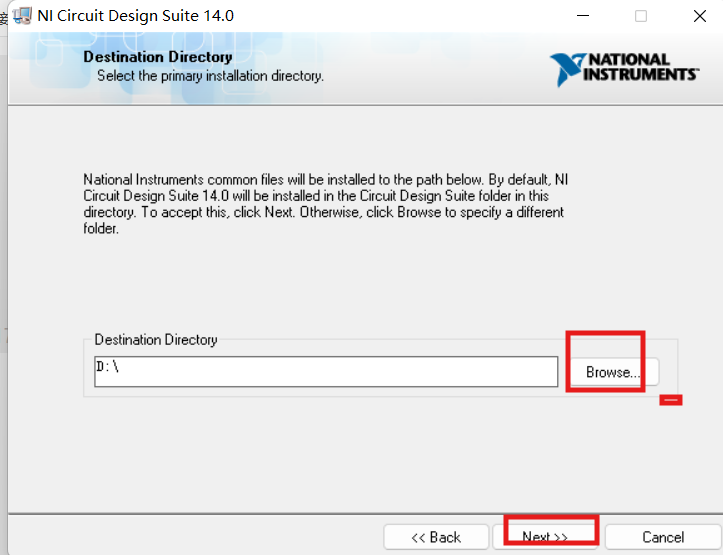
Task: Click the installer icon in title bar
Action: pos(22,16)
